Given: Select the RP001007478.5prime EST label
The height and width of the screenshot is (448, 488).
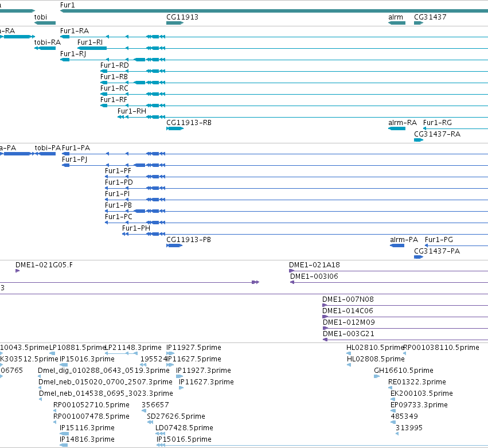Looking at the screenshot, I should pyautogui.click(x=92, y=417).
